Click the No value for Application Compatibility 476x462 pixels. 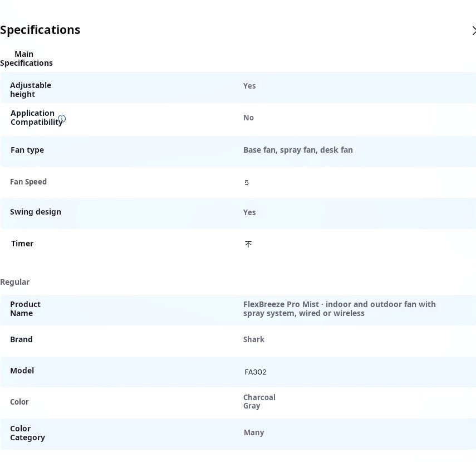pyautogui.click(x=248, y=118)
